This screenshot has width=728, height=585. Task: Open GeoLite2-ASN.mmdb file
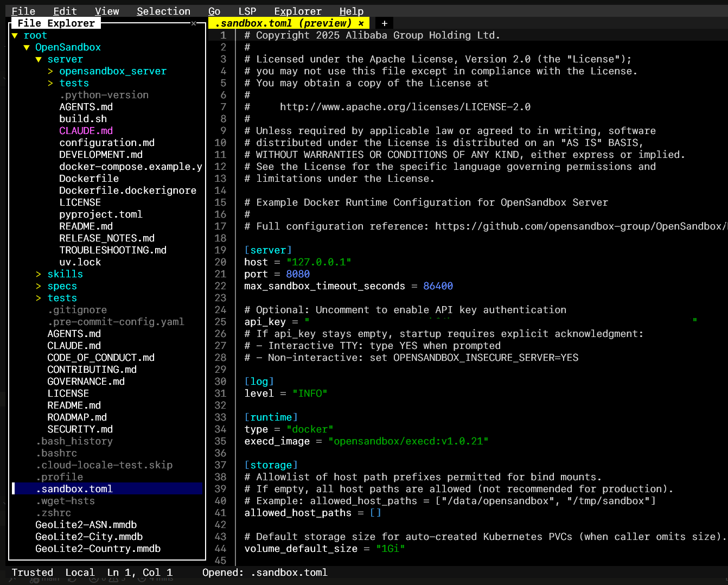tap(86, 525)
